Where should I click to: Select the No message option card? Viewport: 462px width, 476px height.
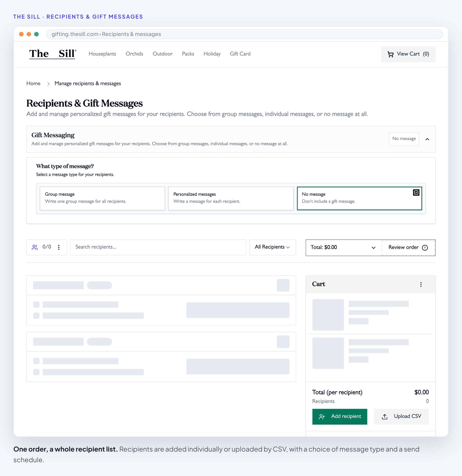[x=359, y=198]
